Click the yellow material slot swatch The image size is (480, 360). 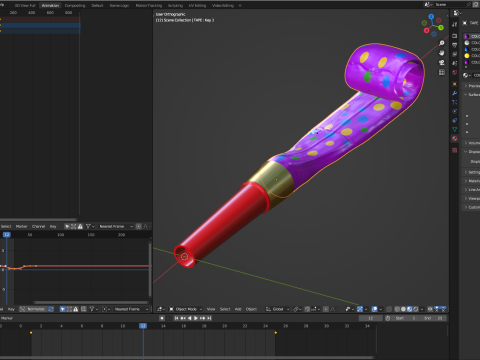pyautogui.click(x=467, y=56)
